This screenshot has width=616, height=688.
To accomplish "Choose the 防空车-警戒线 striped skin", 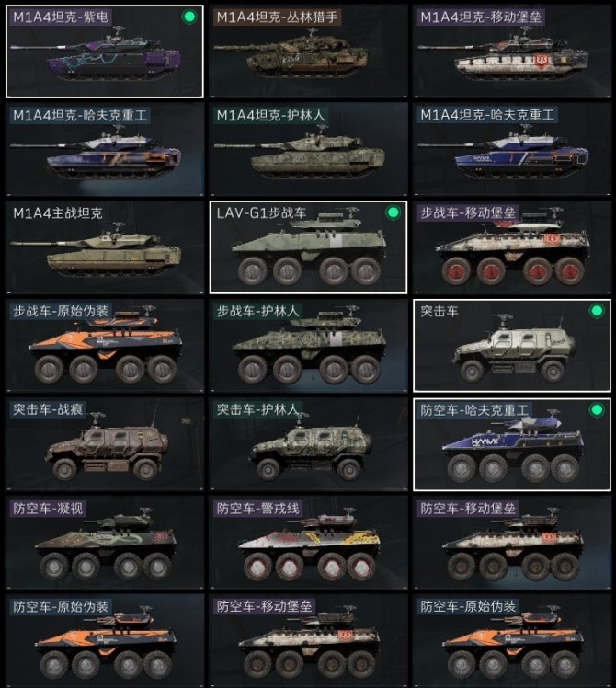I will [308, 543].
